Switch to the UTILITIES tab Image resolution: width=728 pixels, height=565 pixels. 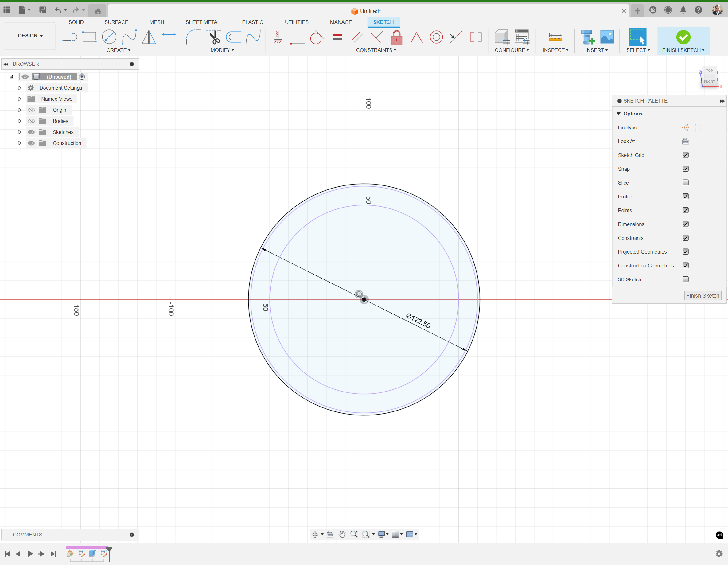coord(296,22)
